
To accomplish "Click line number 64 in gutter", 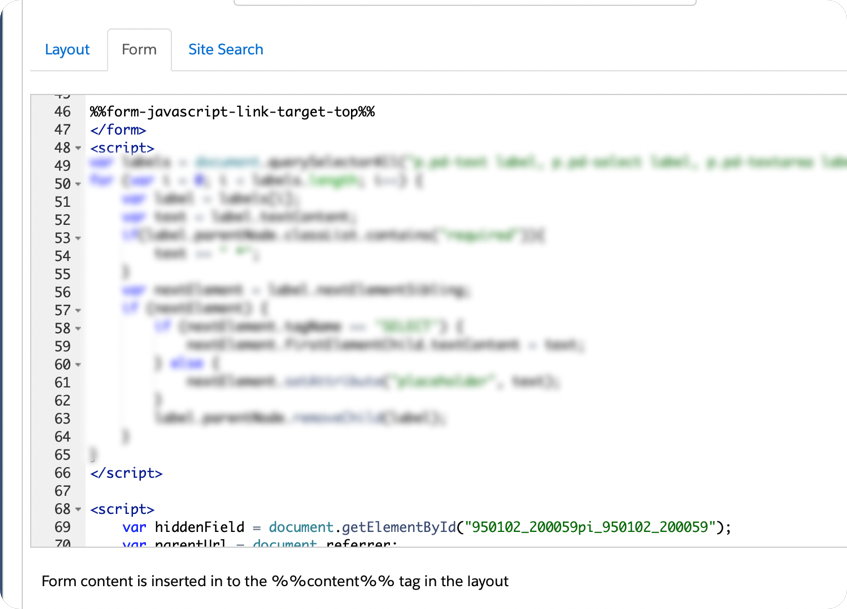I will coord(63,437).
